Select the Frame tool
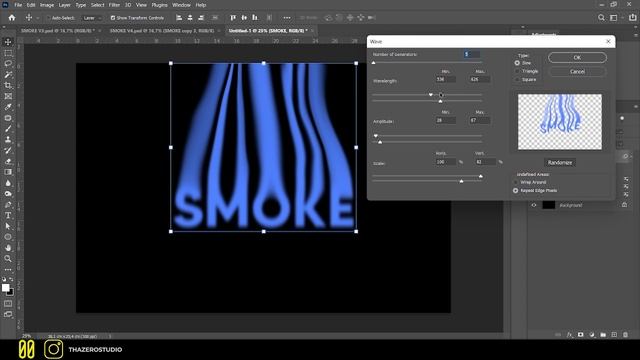 (x=8, y=96)
